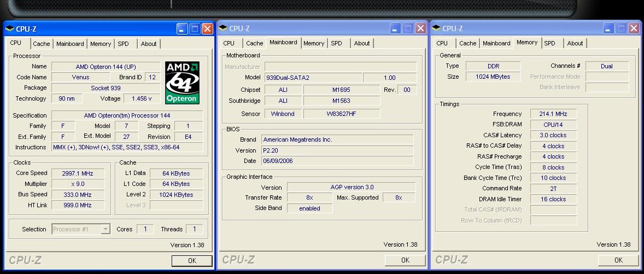Open Cache tab in Memory window
Screen dimensions: 644x274
point(468,43)
